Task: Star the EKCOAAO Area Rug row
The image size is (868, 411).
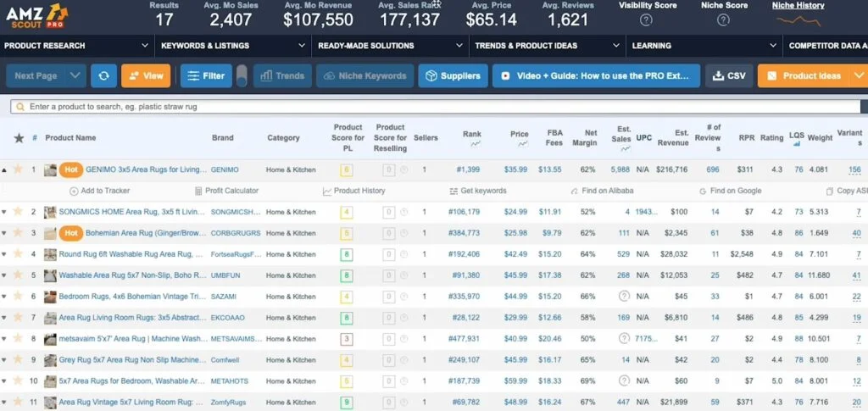Action: [18, 318]
